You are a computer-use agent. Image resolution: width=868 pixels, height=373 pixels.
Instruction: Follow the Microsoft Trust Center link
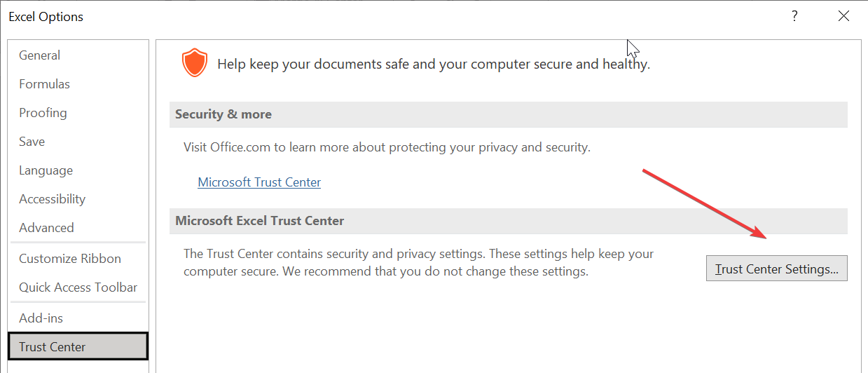point(259,182)
